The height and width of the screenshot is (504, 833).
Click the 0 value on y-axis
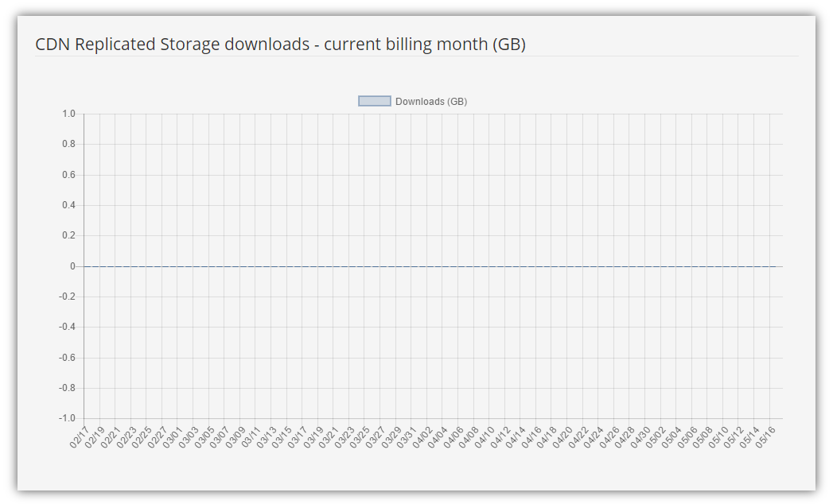point(72,266)
